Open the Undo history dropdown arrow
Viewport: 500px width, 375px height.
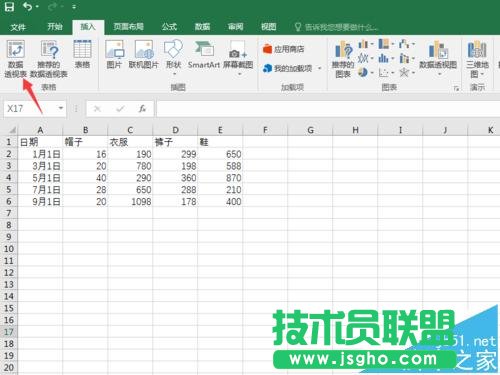click(x=37, y=7)
